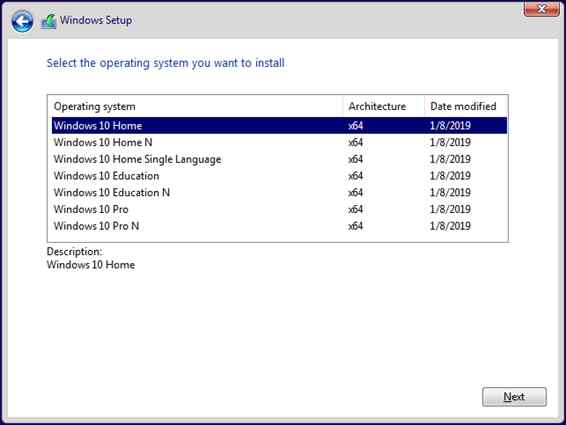Choose Windows 10 Pro N

pyautogui.click(x=279, y=226)
